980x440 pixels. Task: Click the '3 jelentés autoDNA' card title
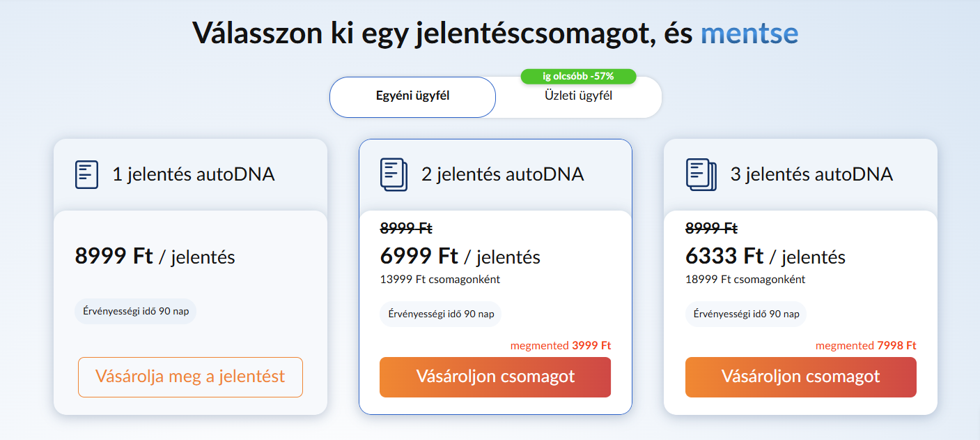pyautogui.click(x=811, y=174)
